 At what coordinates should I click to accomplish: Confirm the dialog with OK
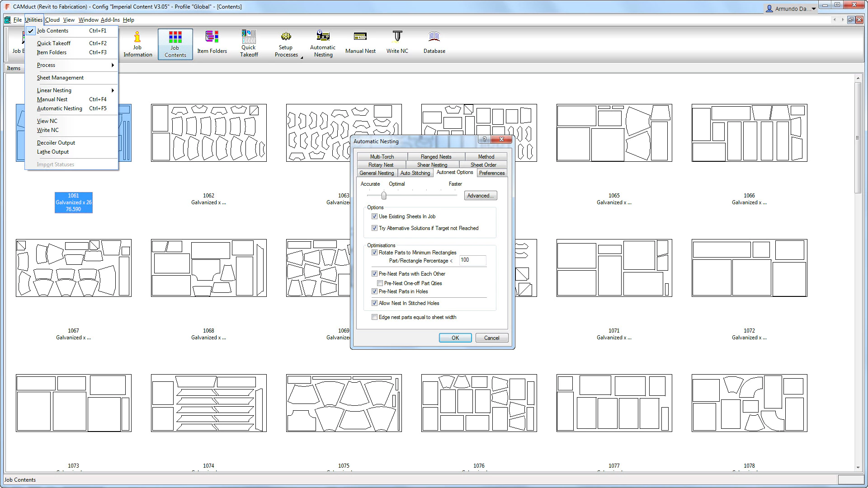(x=455, y=338)
